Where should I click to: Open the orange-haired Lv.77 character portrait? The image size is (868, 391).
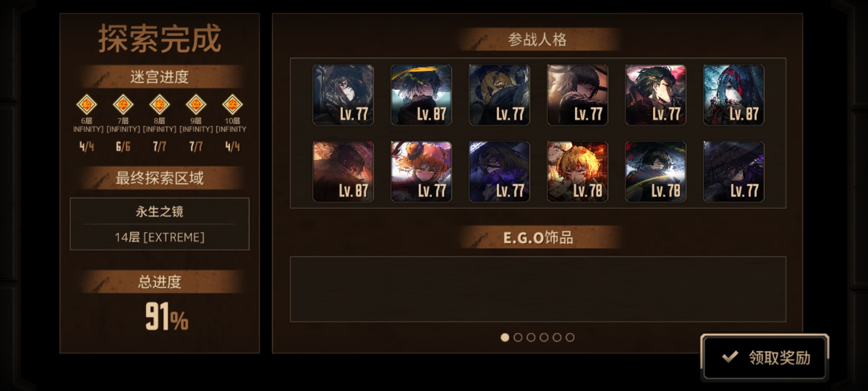pyautogui.click(x=422, y=172)
